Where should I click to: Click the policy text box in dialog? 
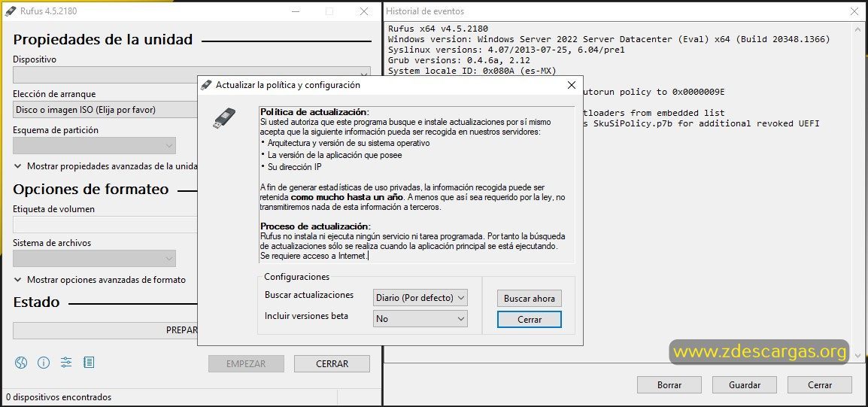pyautogui.click(x=417, y=184)
